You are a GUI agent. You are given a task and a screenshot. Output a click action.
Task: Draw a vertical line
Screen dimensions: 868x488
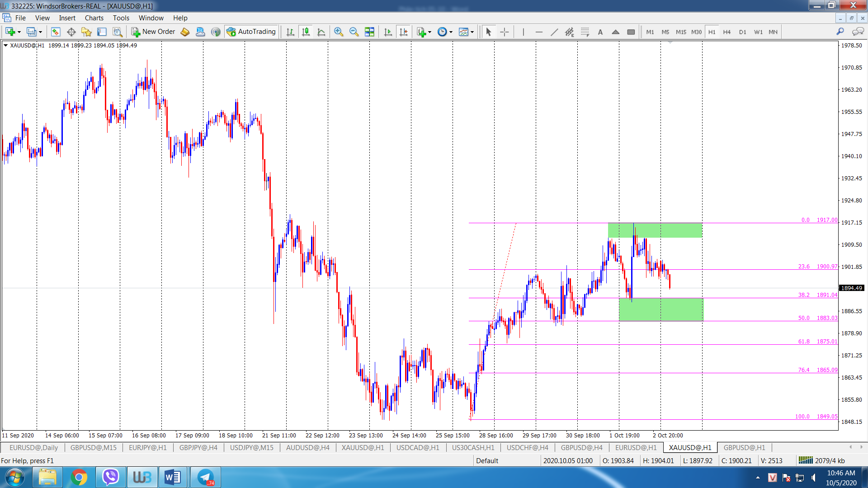[x=523, y=32]
